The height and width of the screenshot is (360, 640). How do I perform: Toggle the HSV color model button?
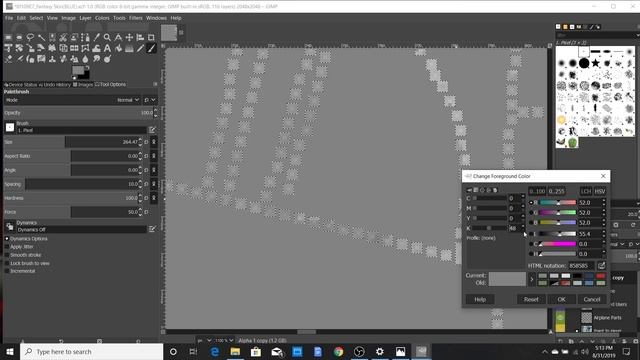[600, 191]
